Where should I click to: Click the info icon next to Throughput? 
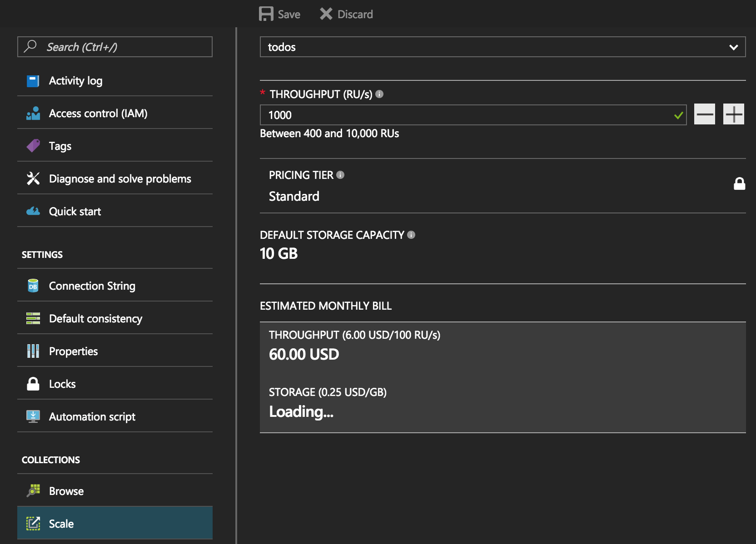379,94
